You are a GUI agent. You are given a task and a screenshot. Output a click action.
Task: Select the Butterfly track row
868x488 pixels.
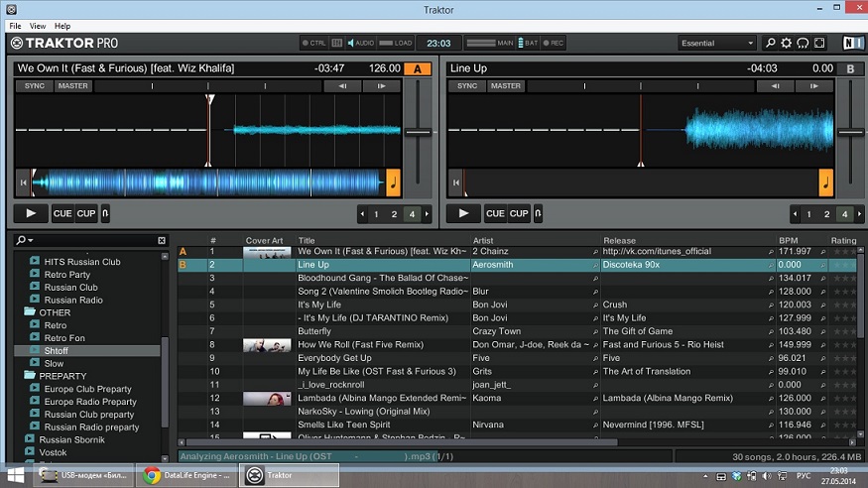518,331
